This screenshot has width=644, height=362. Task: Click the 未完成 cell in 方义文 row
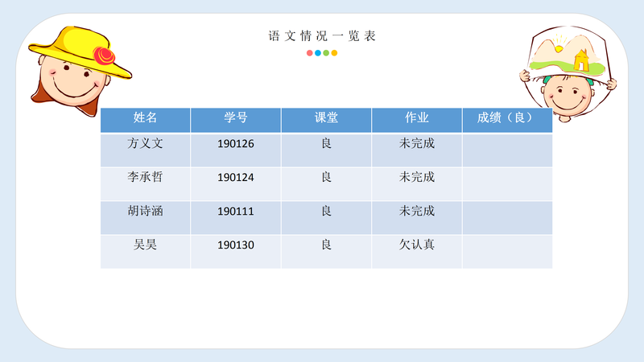point(417,150)
